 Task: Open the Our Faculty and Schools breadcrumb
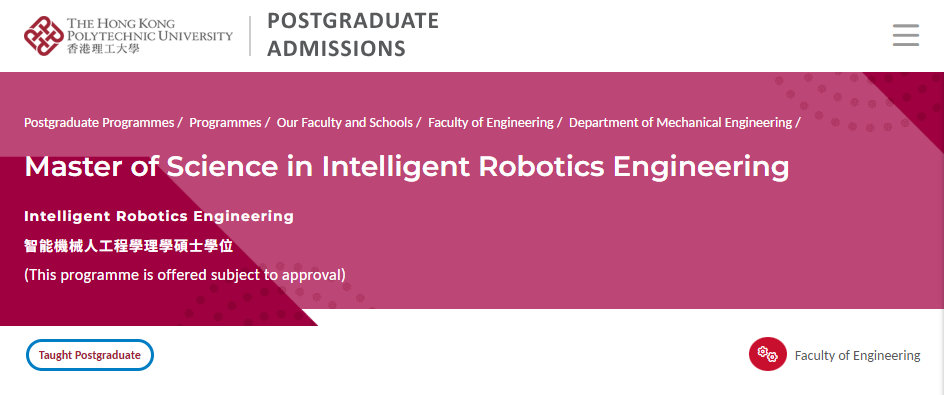[344, 122]
